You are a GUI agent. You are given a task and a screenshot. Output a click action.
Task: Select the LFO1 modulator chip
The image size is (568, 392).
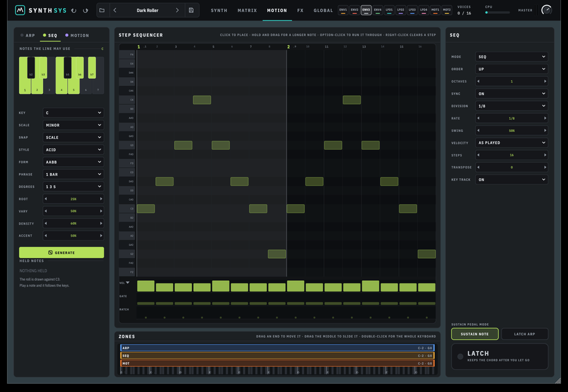coord(389,10)
